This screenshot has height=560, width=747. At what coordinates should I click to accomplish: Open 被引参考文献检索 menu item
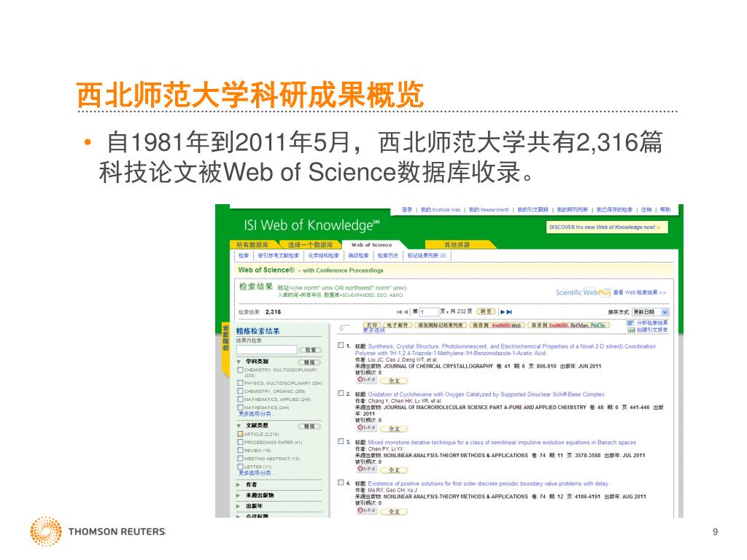tap(279, 256)
